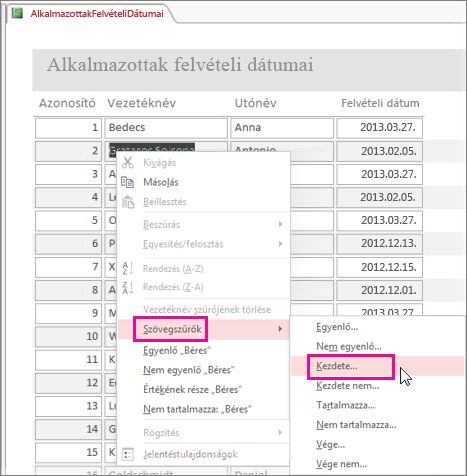
Task: Select the Kezdete... text filter
Action: coord(377,366)
